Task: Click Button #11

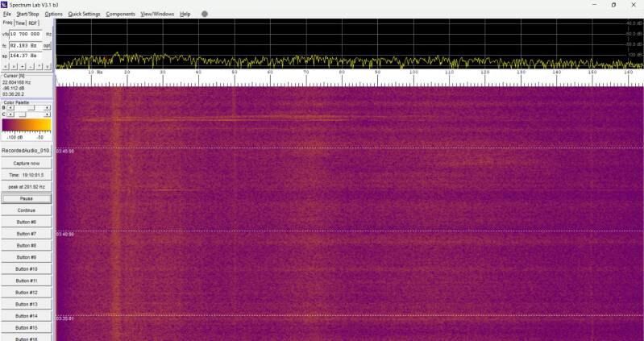Action: [27, 281]
